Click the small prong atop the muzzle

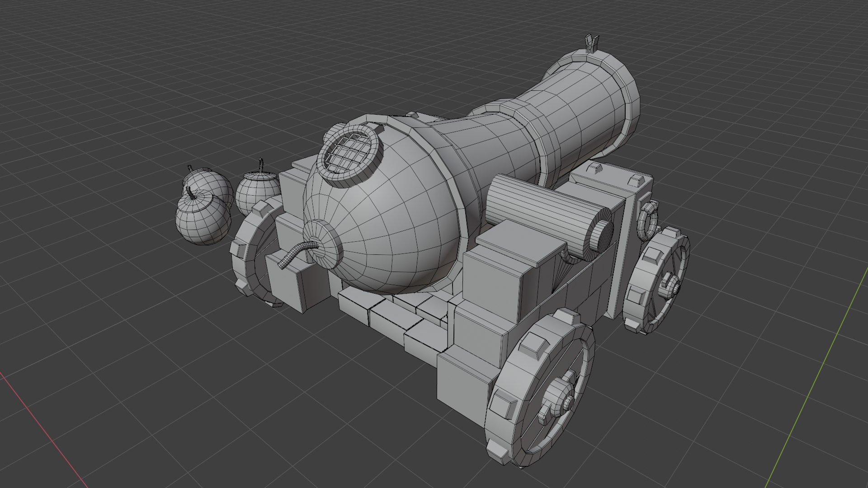591,44
